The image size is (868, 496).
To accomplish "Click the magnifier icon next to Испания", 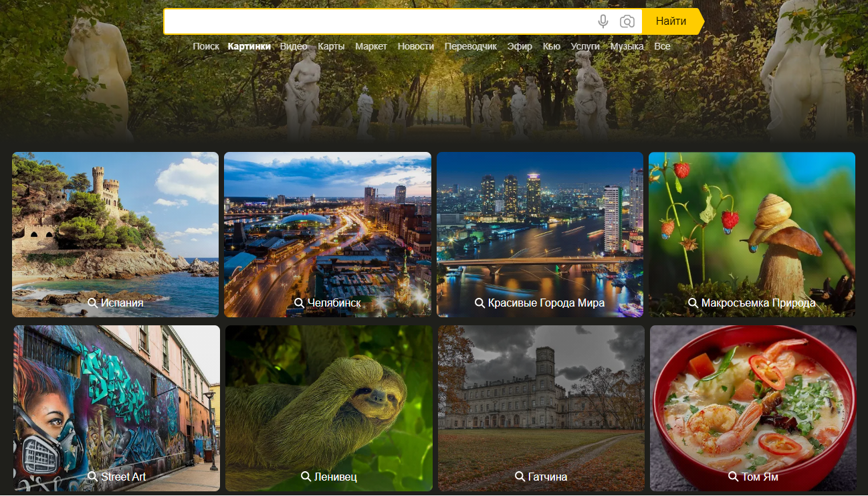I will (x=93, y=303).
